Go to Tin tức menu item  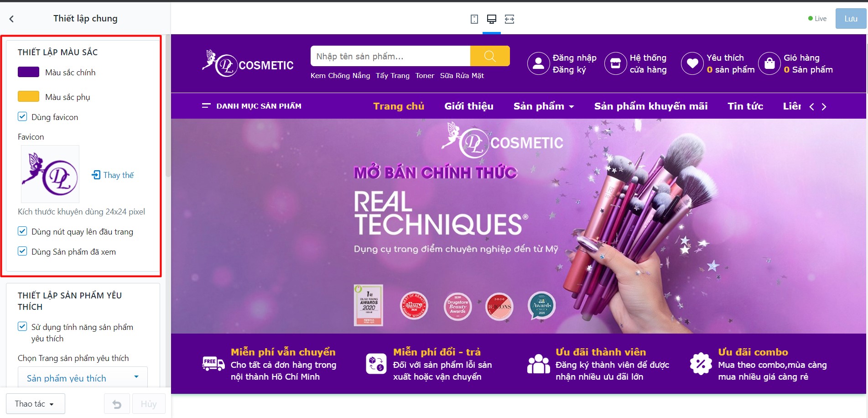pyautogui.click(x=745, y=106)
